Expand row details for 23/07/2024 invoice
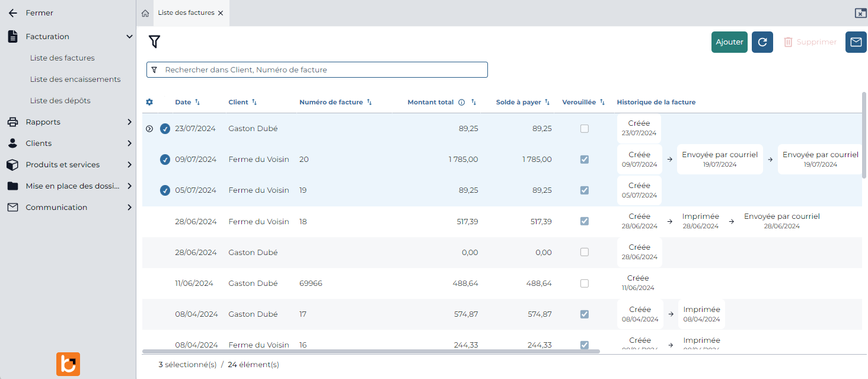Image resolution: width=868 pixels, height=379 pixels. (149, 129)
